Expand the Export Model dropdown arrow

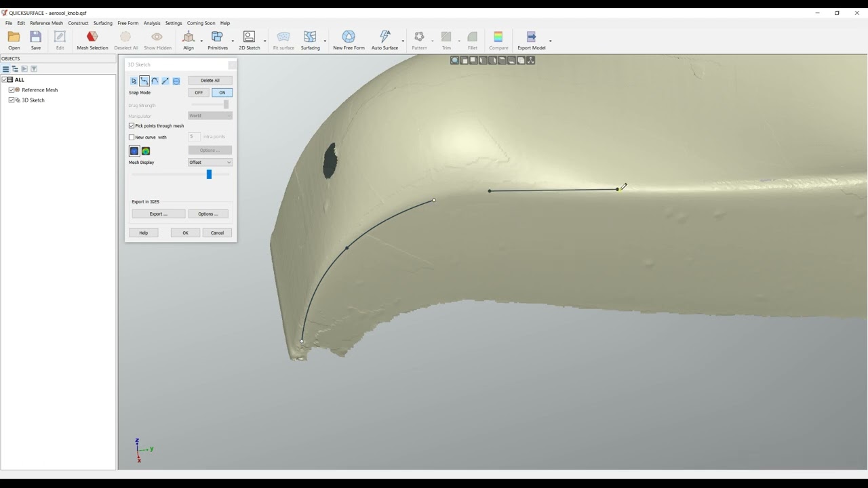[x=550, y=41]
